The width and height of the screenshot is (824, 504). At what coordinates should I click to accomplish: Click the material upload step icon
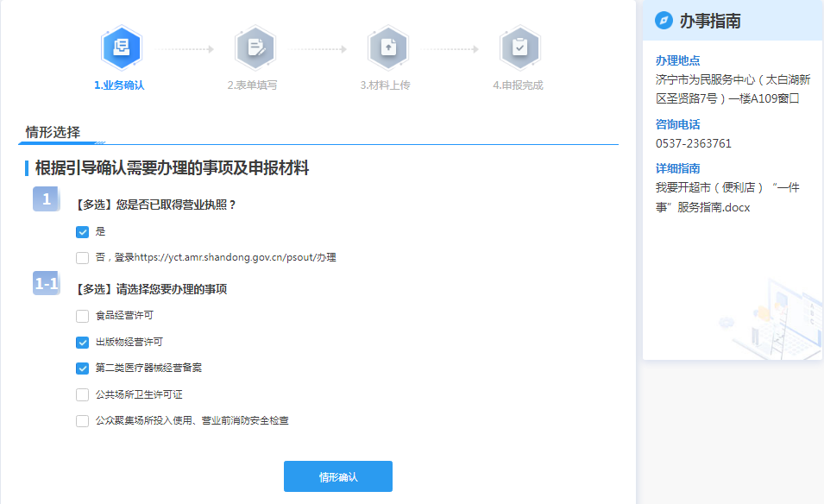[x=387, y=47]
